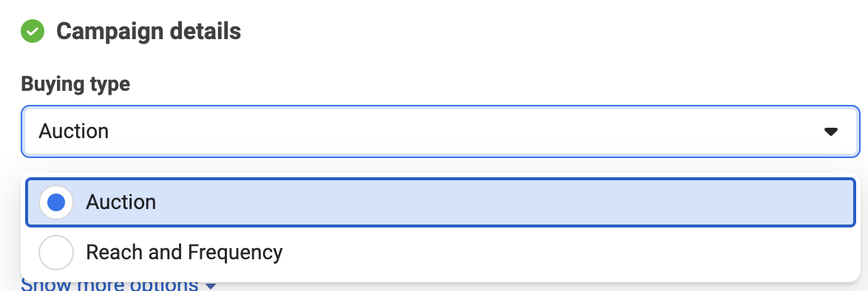The image size is (868, 291).
Task: Select the Reach and Frequency radio button
Action: click(x=56, y=253)
